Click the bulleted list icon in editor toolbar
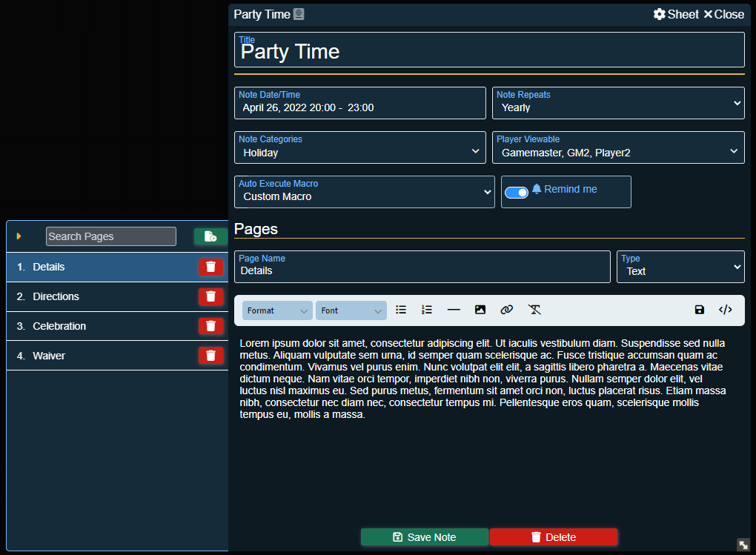Image resolution: width=756 pixels, height=555 pixels. pos(401,310)
